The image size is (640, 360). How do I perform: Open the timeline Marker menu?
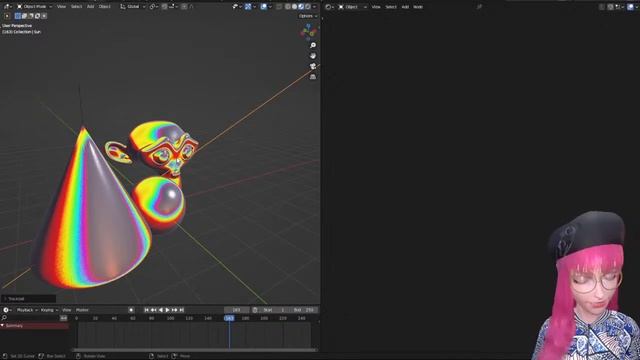(x=82, y=310)
